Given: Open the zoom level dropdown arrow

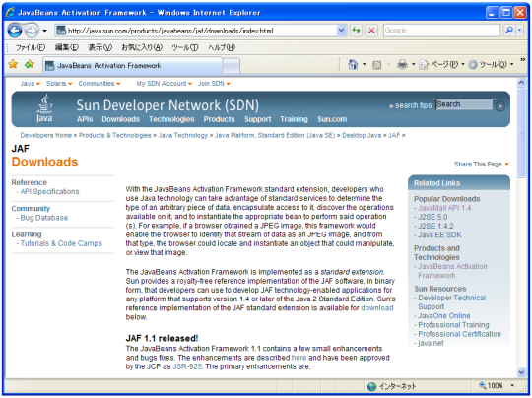Looking at the screenshot, I should (x=512, y=385).
